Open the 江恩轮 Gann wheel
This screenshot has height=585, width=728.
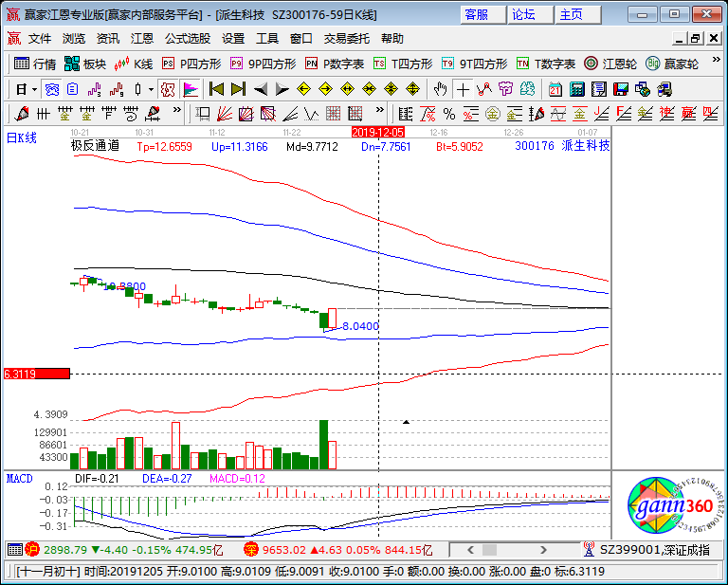[610, 64]
